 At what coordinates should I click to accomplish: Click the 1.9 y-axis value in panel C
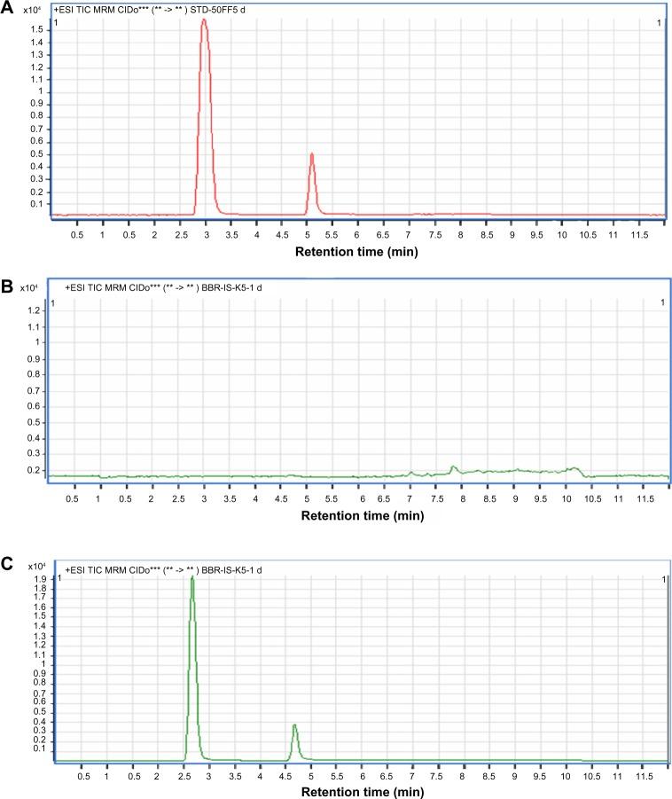click(40, 579)
